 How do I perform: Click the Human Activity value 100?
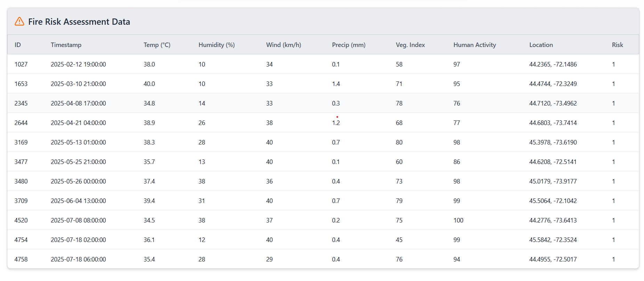[x=458, y=220]
